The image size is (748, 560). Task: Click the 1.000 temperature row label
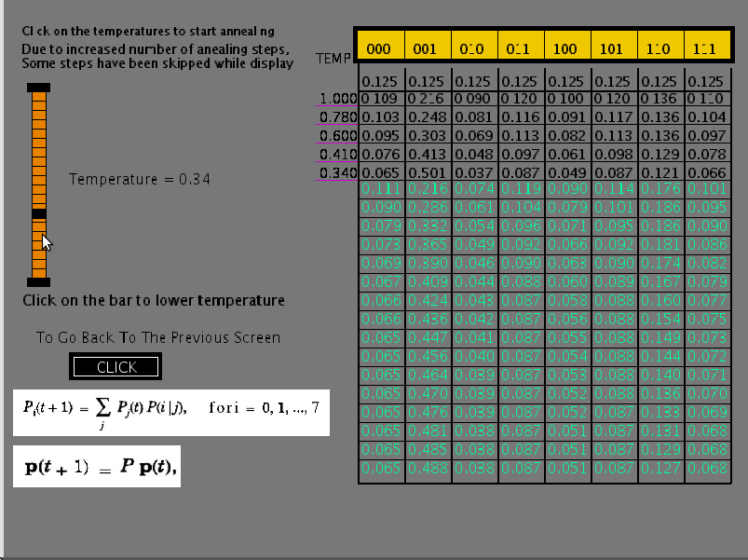pos(337,99)
